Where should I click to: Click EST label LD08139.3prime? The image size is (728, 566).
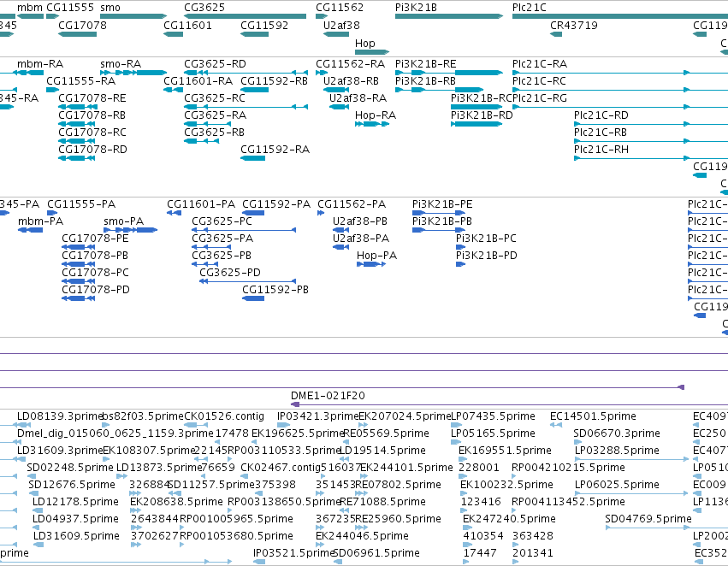59,416
